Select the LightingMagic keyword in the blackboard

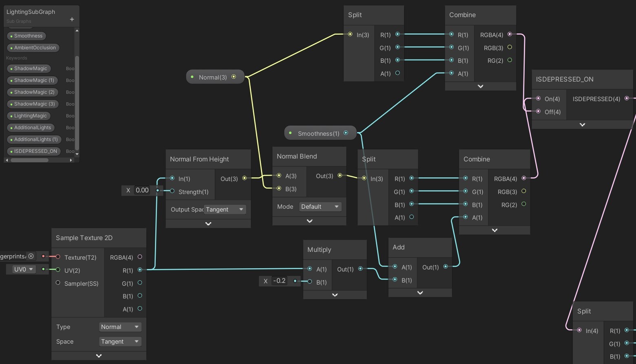point(29,116)
